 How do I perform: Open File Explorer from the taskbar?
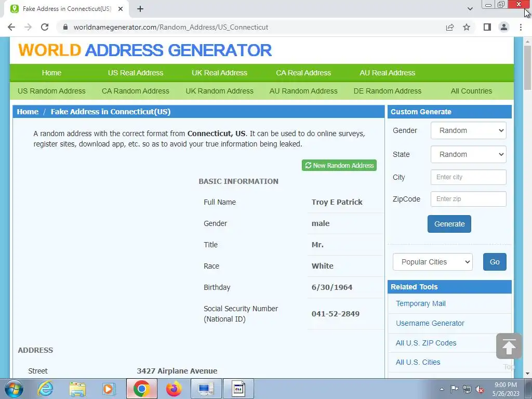[77, 389]
